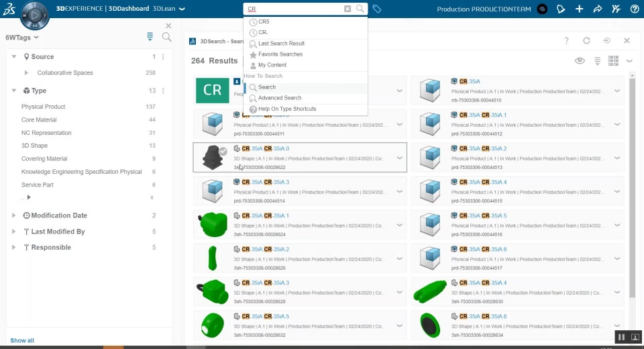Image resolution: width=644 pixels, height=349 pixels.
Task: Click 3DSearch widget help icon
Action: coord(566,41)
